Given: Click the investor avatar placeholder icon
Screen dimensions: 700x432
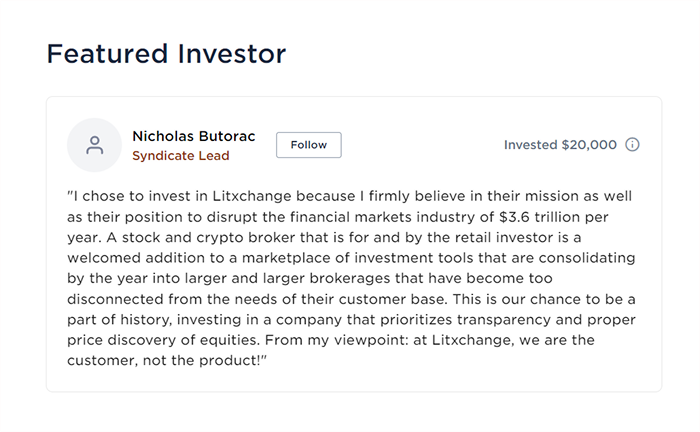Looking at the screenshot, I should pyautogui.click(x=94, y=145).
